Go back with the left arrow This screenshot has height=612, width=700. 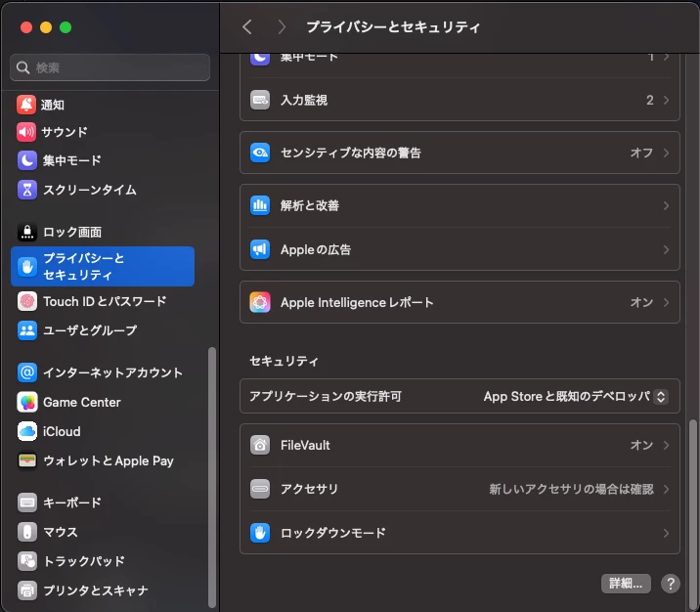247,26
